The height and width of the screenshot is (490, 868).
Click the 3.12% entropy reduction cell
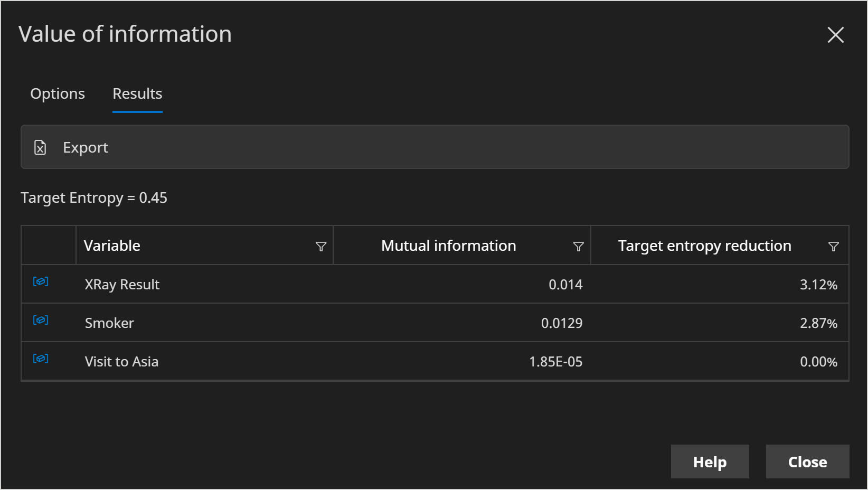click(x=818, y=285)
